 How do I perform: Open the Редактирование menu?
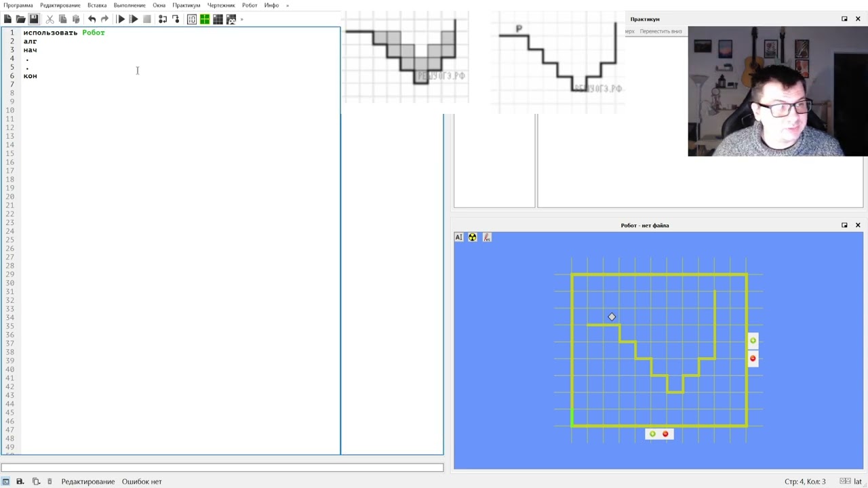click(60, 5)
